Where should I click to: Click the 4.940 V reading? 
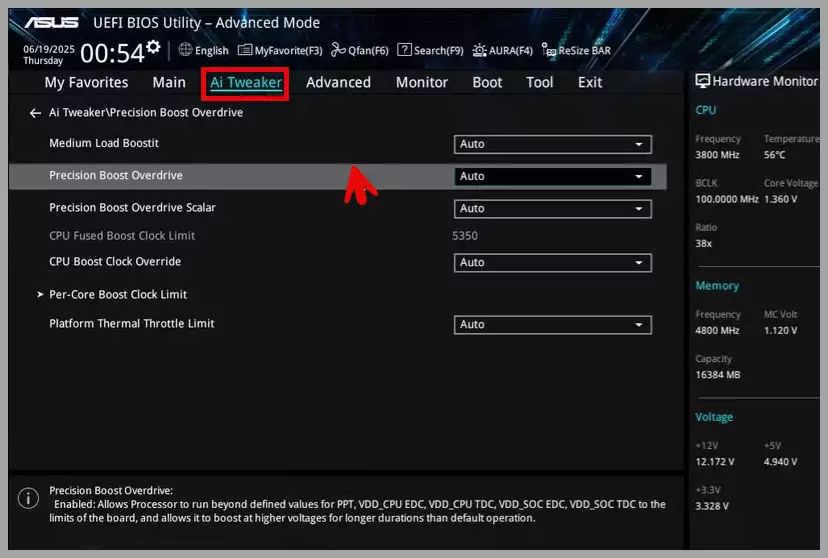(x=780, y=462)
